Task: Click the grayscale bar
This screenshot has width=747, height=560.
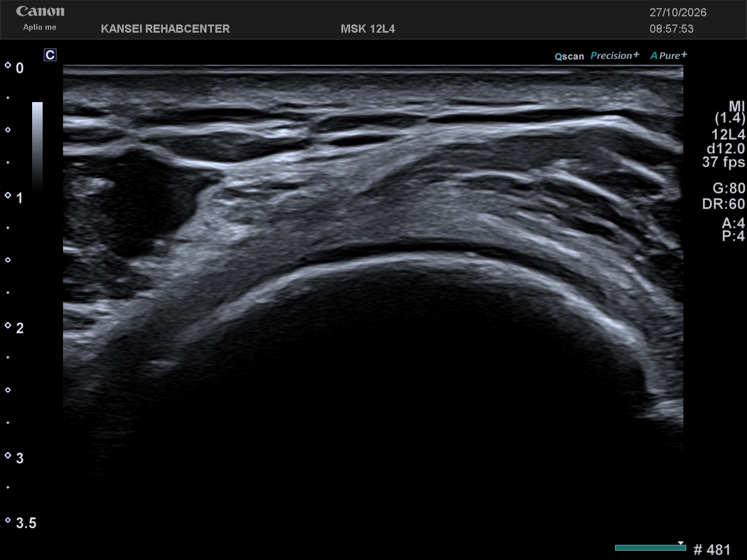Action: (x=37, y=146)
